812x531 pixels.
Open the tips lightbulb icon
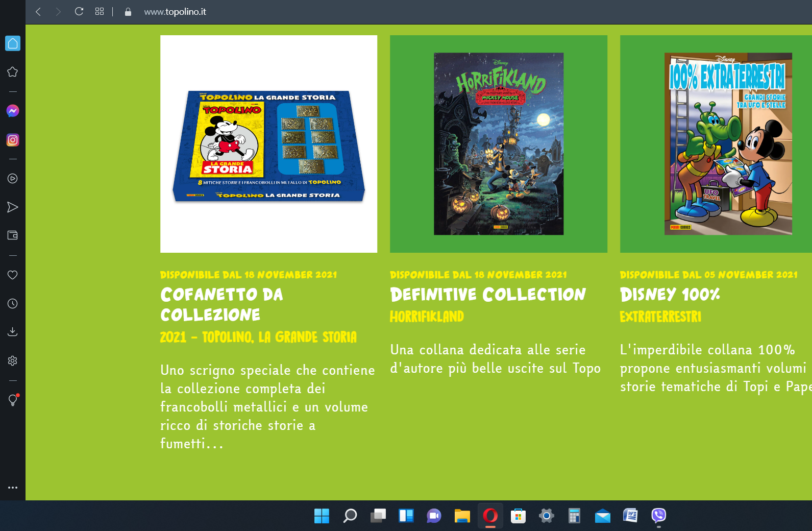click(13, 400)
